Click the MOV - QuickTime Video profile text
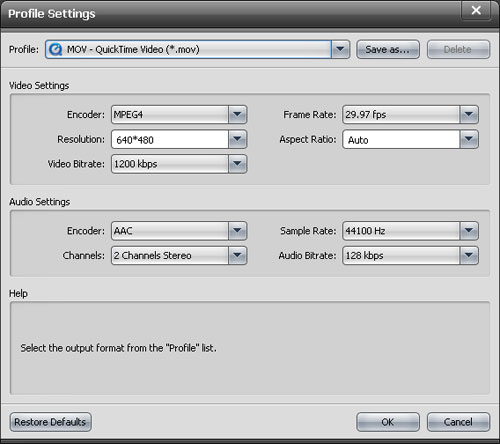The width and height of the screenshot is (500, 444). pyautogui.click(x=133, y=49)
